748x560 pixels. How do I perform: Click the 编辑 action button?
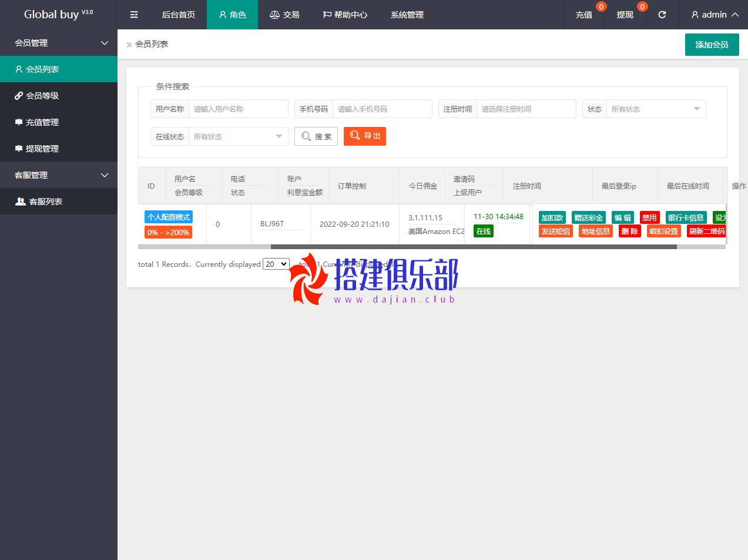point(623,217)
